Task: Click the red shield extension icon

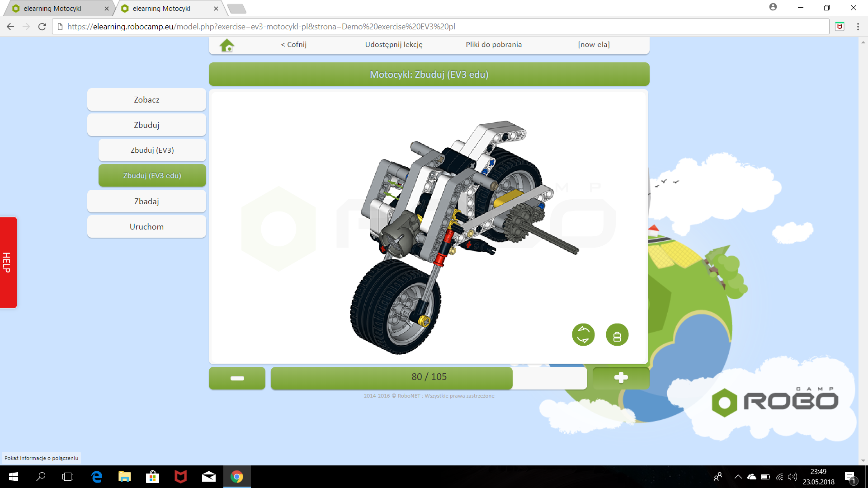Action: (840, 27)
